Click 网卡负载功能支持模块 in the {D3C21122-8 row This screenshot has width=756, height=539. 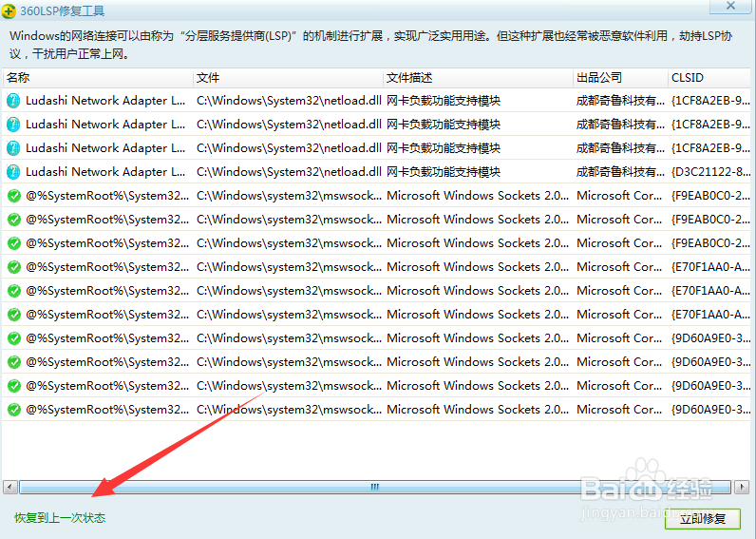[444, 172]
